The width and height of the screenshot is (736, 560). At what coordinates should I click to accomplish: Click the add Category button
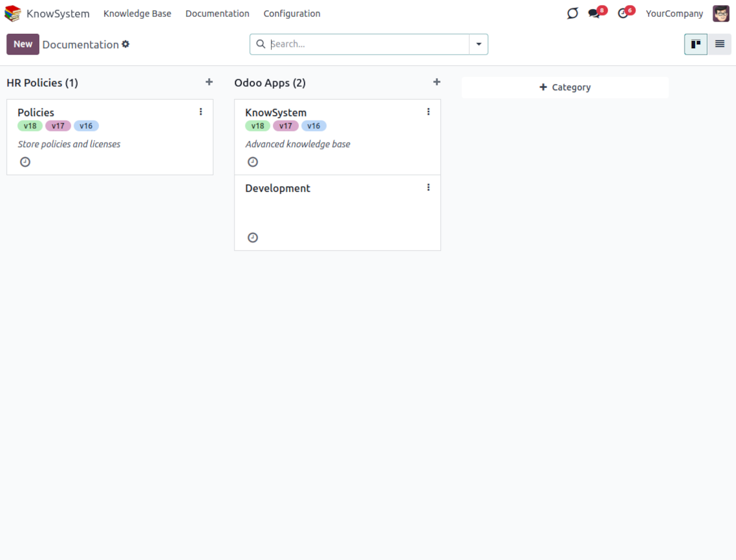[x=565, y=87]
